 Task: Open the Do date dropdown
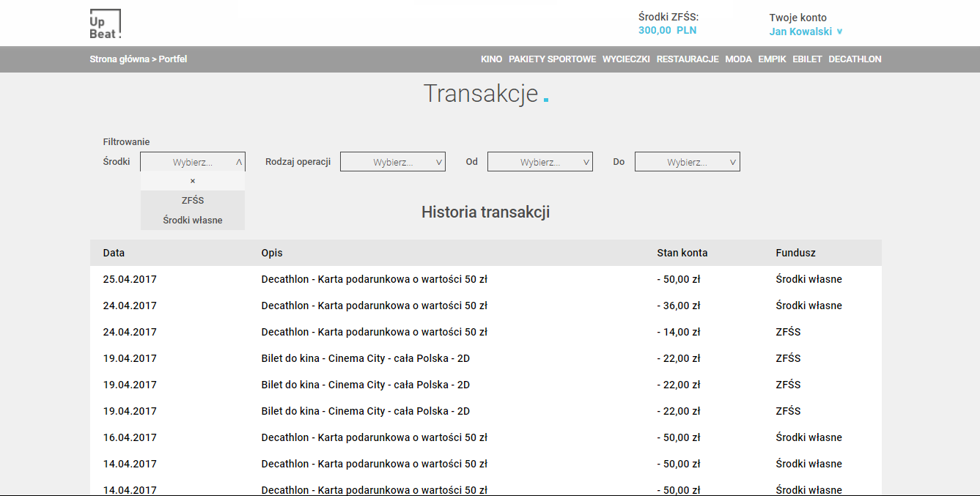(688, 162)
